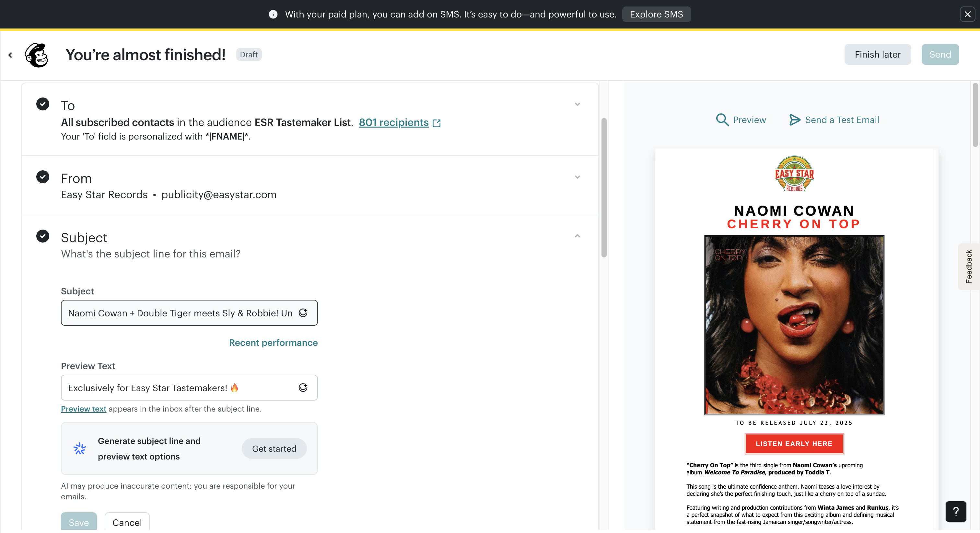
Task: Click the Draft status badge
Action: [x=249, y=55]
